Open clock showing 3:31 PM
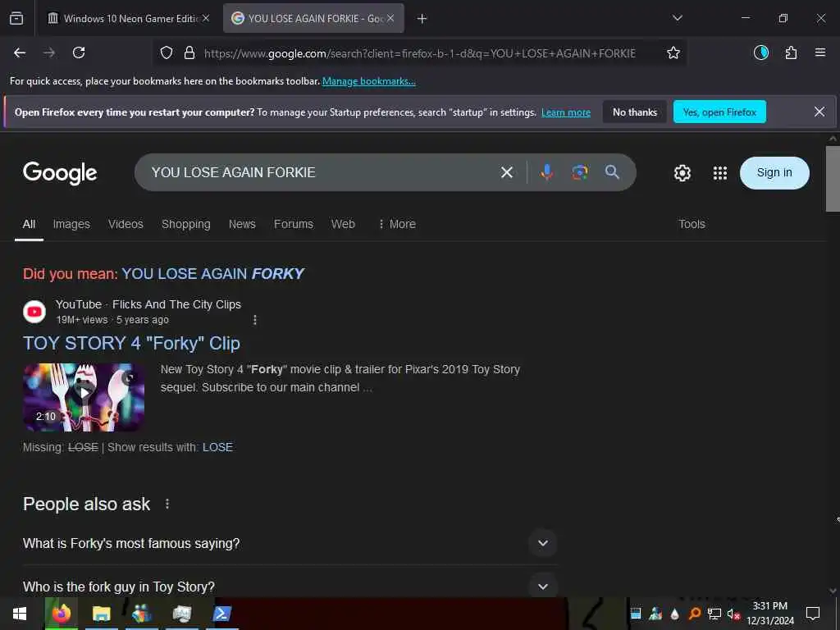Viewport: 840px width, 630px height. (x=769, y=614)
